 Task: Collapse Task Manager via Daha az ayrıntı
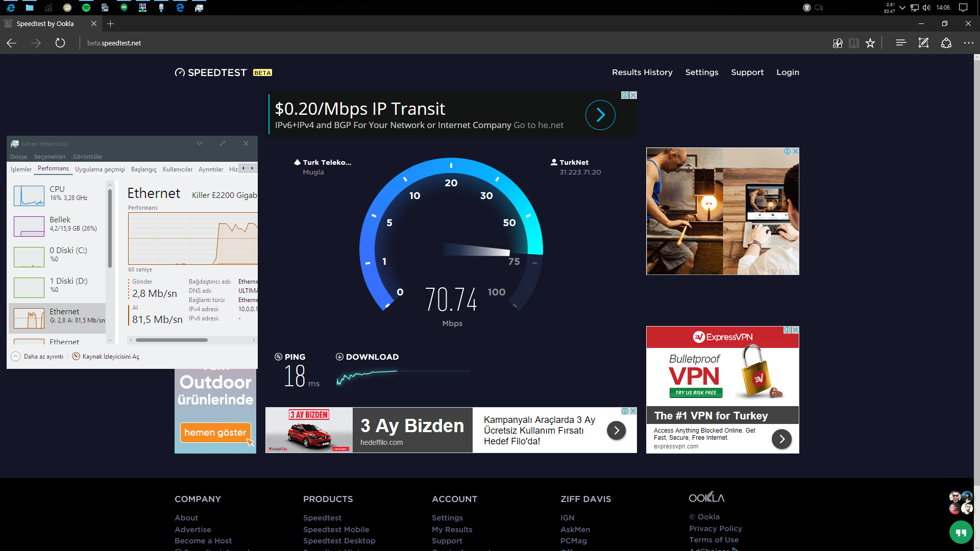[x=37, y=357]
